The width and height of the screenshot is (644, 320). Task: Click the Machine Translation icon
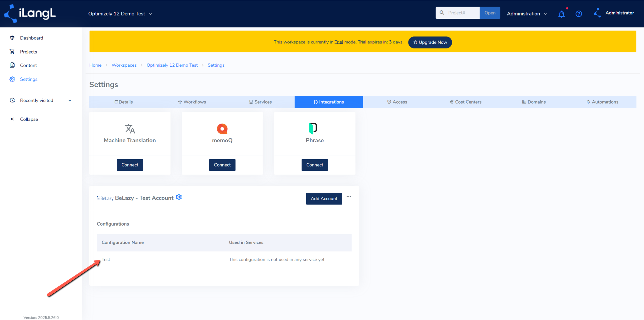click(130, 129)
